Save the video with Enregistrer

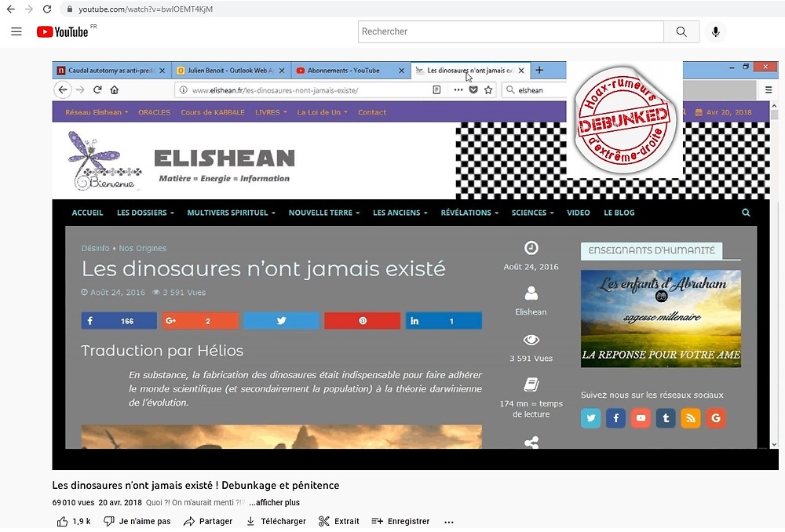(x=400, y=521)
